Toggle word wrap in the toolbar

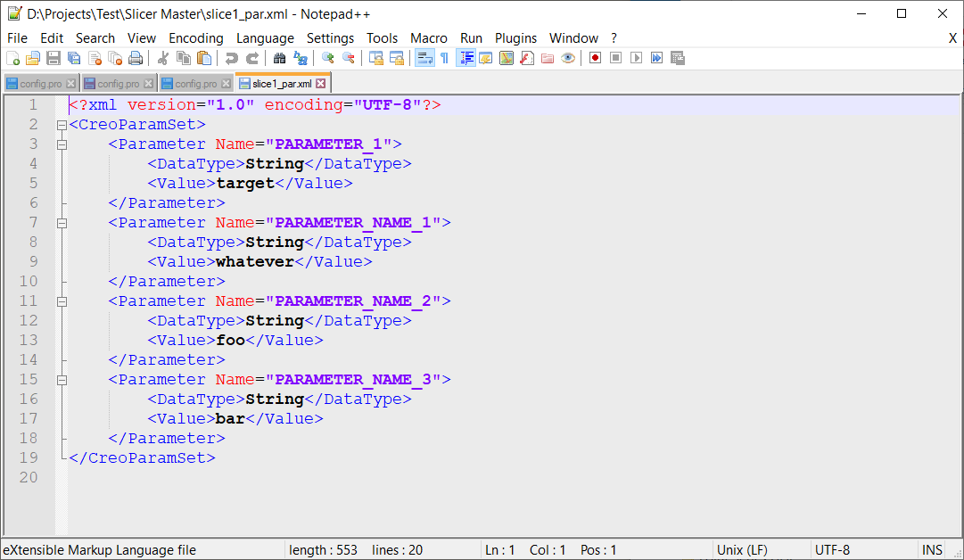point(426,57)
